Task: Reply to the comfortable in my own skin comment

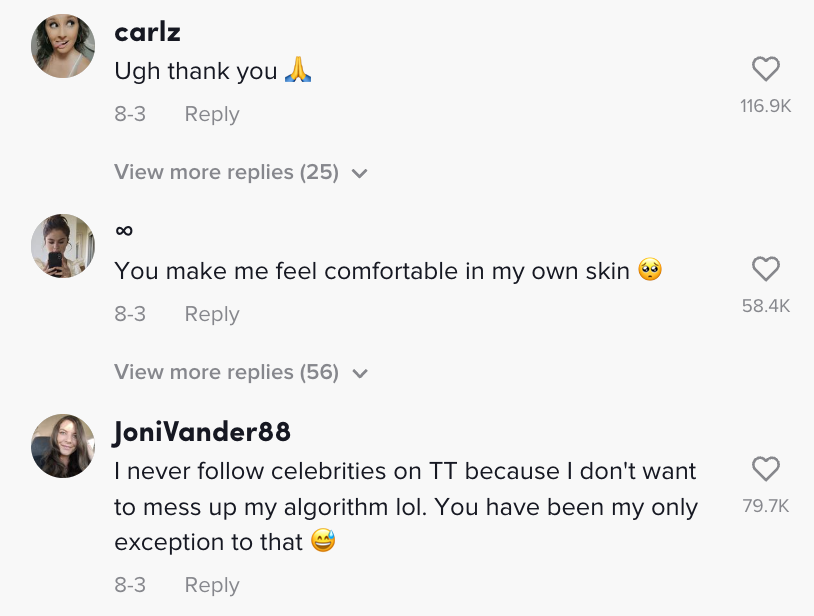Action: coord(212,314)
